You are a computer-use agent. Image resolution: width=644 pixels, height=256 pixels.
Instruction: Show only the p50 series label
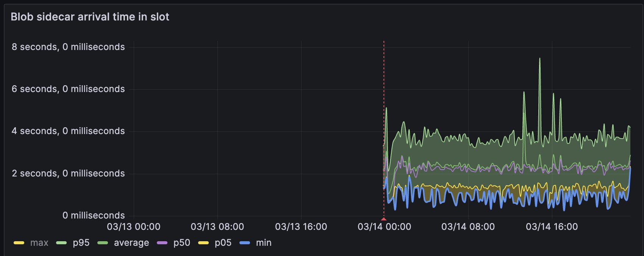181,243
